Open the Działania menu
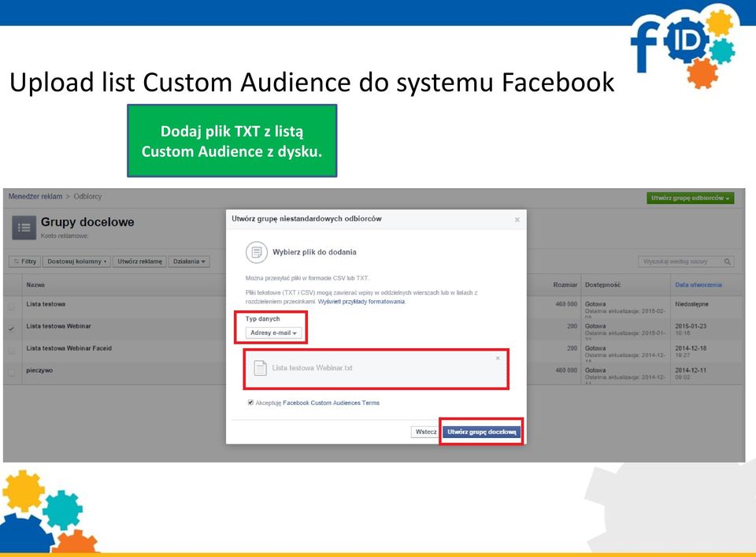 click(x=189, y=262)
